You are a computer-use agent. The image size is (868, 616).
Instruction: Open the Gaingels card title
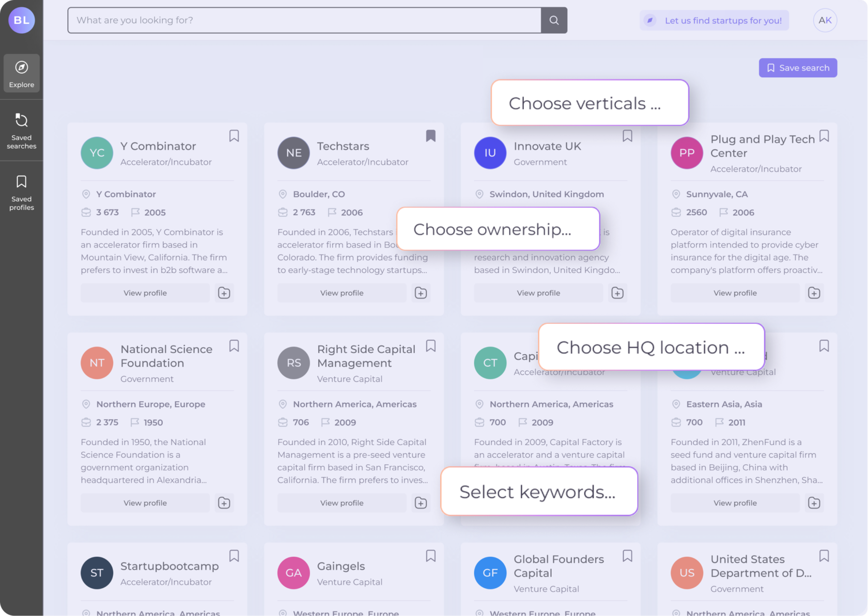341,566
